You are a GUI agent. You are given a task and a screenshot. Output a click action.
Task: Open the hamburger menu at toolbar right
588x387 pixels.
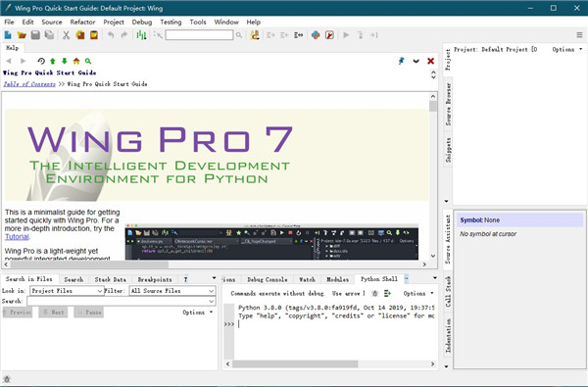click(579, 35)
